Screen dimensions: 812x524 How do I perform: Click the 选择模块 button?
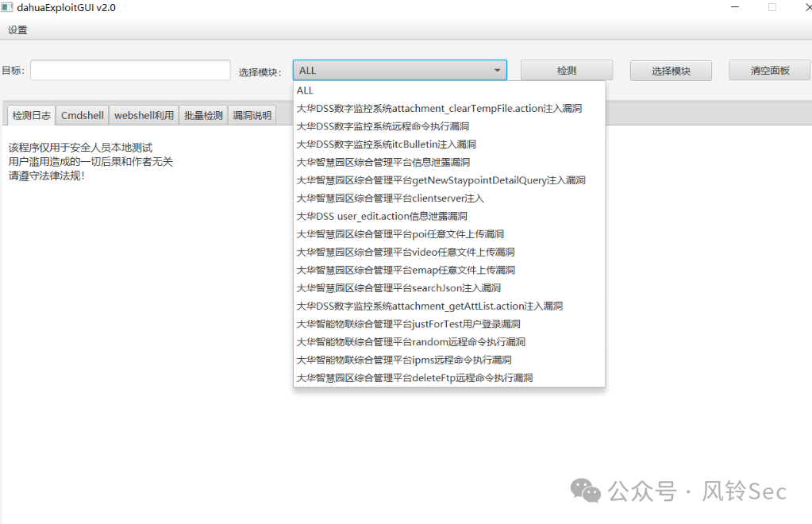click(x=671, y=71)
